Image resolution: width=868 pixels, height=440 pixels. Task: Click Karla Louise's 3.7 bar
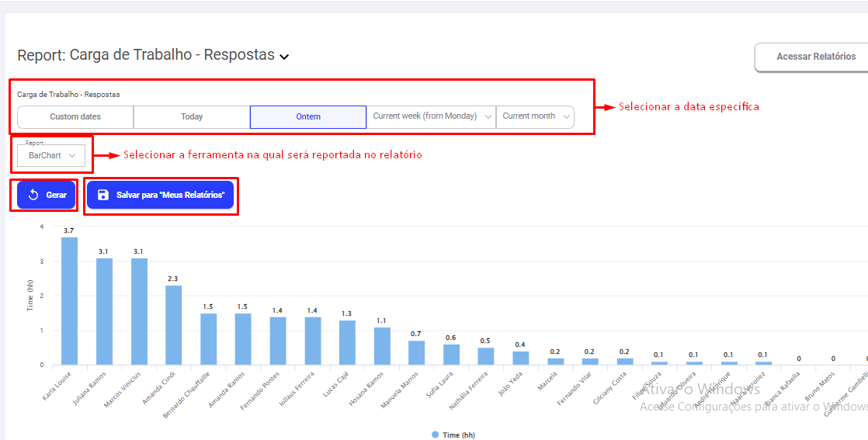[69, 301]
